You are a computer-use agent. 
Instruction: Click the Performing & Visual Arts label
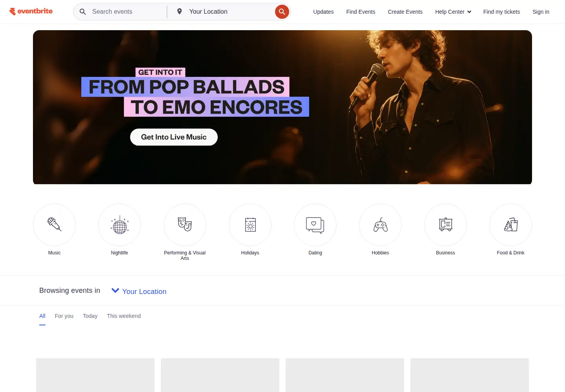(x=185, y=256)
